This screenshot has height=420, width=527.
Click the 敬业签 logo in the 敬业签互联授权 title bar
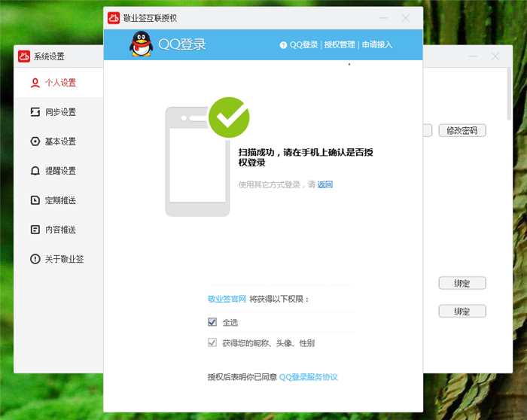click(x=114, y=18)
